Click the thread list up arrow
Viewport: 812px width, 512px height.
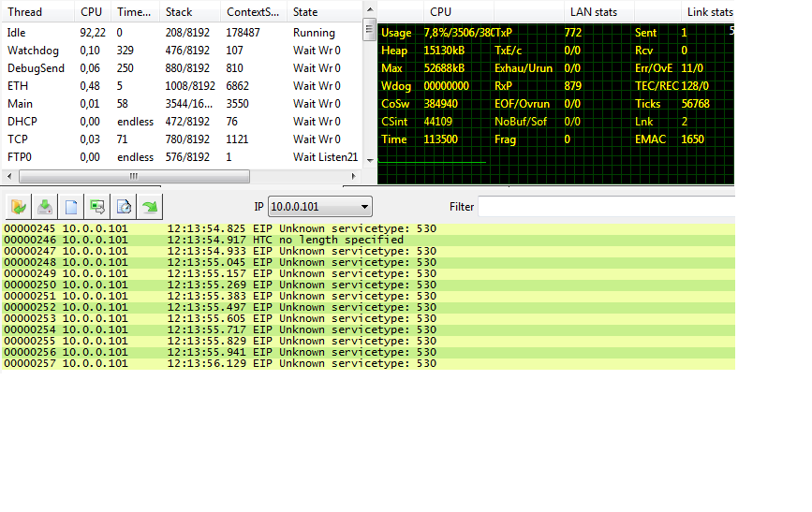(x=370, y=9)
